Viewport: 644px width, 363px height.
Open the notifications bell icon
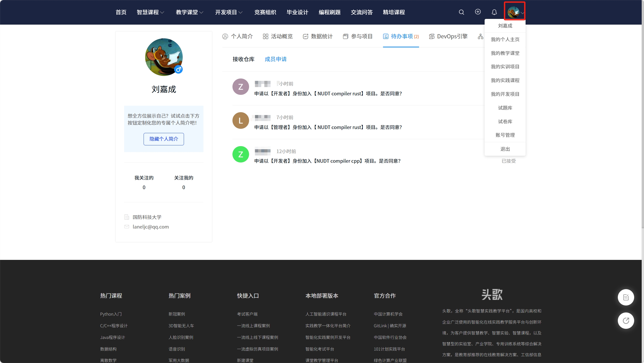click(x=494, y=12)
